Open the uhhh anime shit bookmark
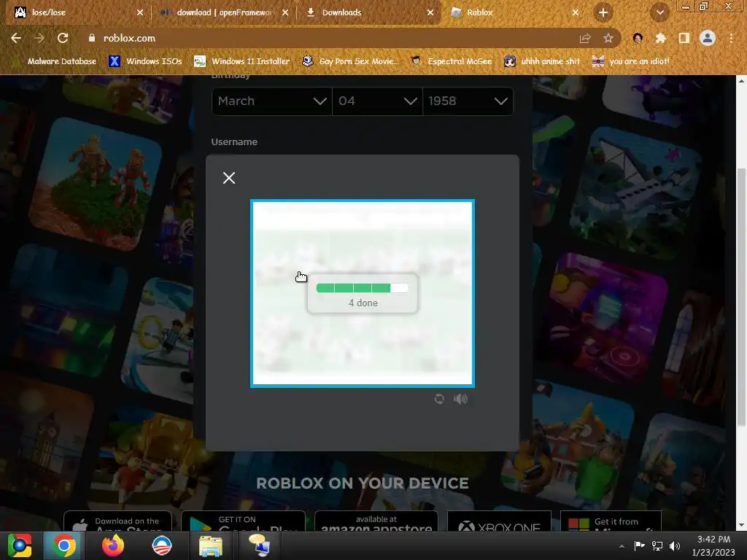The height and width of the screenshot is (560, 747). [543, 61]
